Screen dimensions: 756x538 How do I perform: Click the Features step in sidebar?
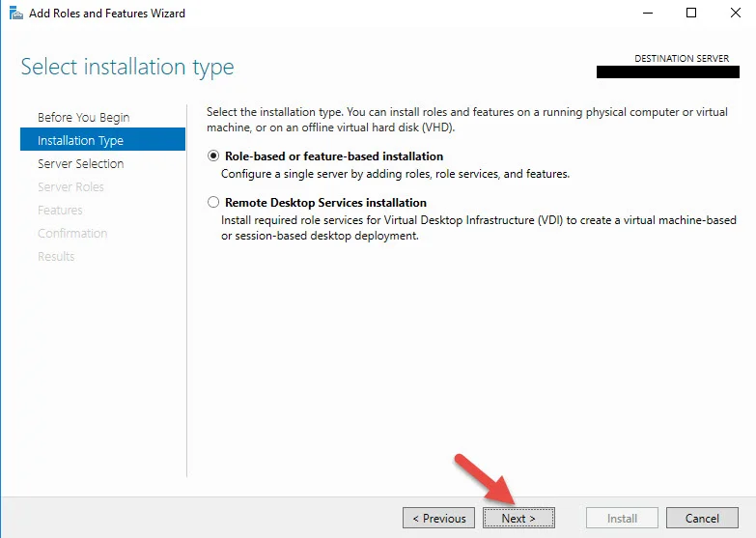click(x=60, y=210)
